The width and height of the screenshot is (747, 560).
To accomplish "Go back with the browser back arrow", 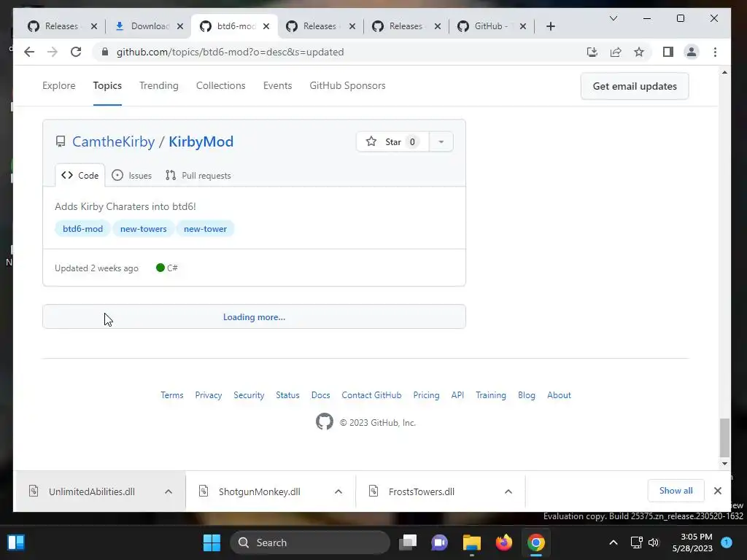I will 29,52.
